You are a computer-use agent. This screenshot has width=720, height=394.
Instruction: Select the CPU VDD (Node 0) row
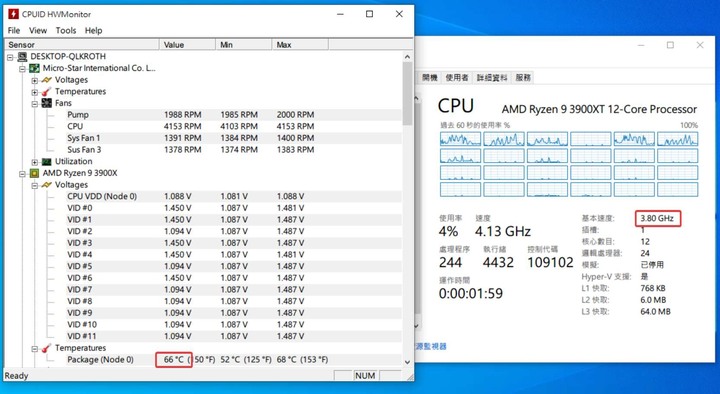pos(234,197)
